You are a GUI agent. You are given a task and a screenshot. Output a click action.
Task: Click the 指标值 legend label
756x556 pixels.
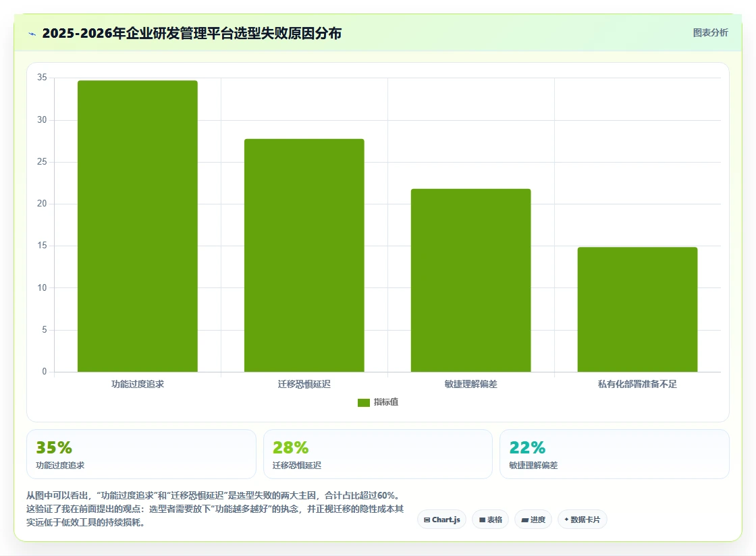pyautogui.click(x=385, y=402)
